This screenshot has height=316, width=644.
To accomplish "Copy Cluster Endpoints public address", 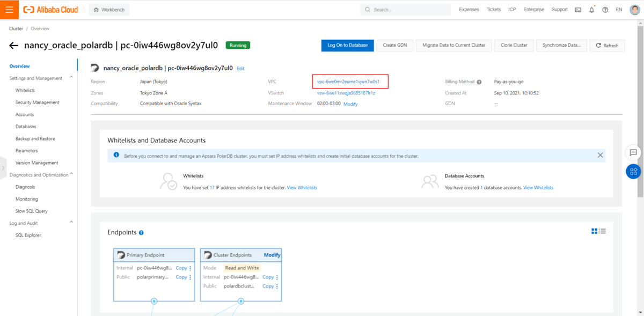I will [268, 286].
